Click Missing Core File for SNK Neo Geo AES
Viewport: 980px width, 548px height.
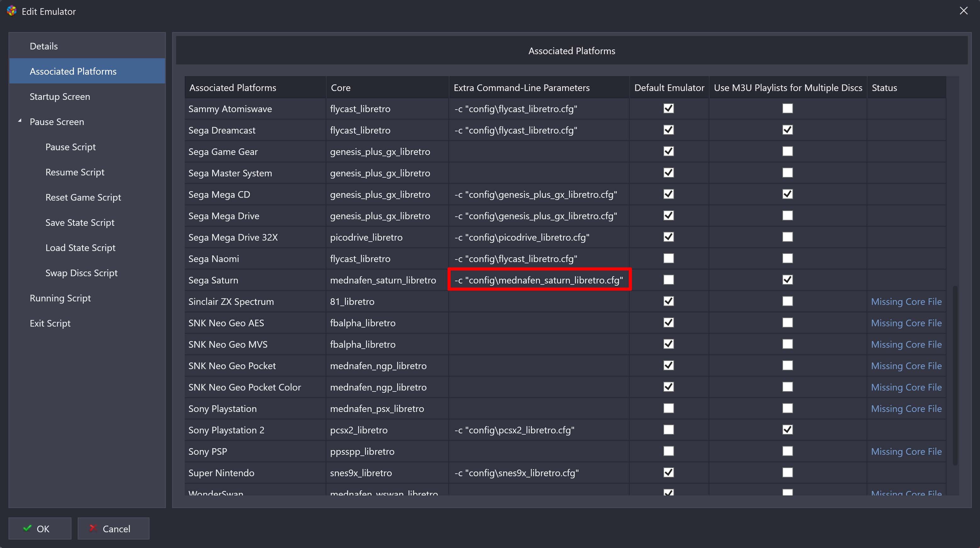[906, 323]
